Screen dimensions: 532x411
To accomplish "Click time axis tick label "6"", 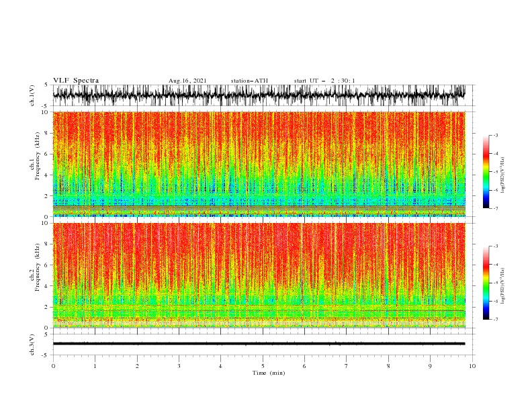I will point(304,366).
